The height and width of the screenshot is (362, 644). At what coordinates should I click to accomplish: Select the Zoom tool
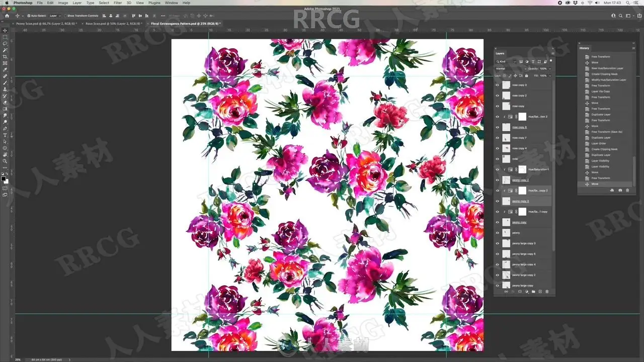coord(6,161)
